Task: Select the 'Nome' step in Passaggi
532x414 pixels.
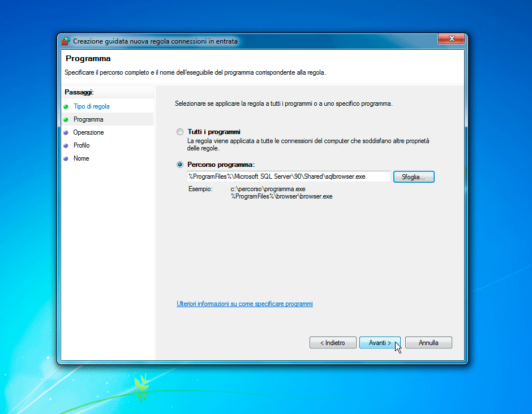Action: (81, 158)
